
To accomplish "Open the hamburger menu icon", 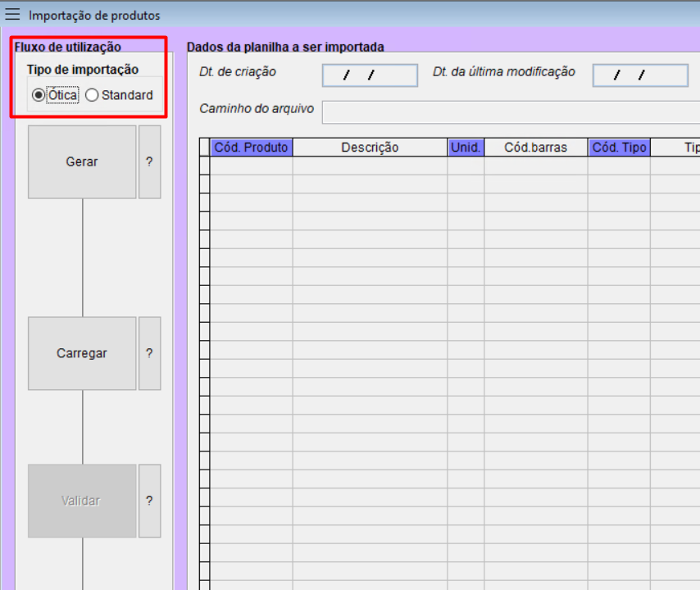I will (x=13, y=15).
